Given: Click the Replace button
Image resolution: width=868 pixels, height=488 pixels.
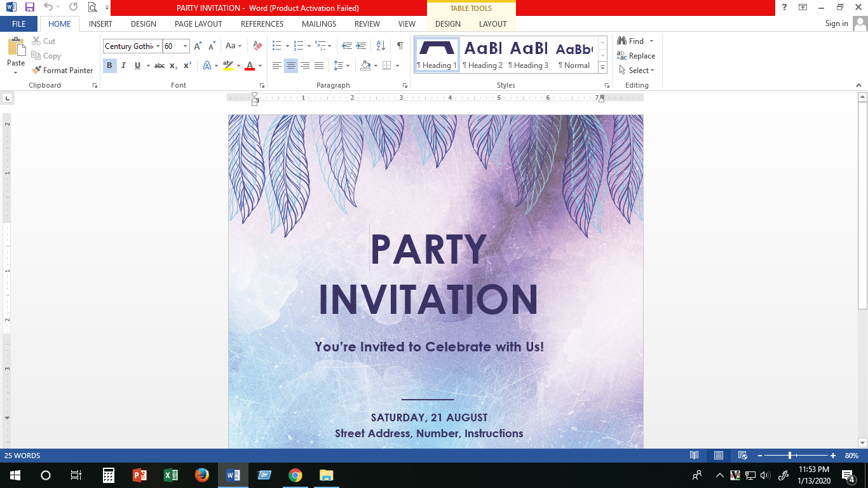Looking at the screenshot, I should coord(636,56).
